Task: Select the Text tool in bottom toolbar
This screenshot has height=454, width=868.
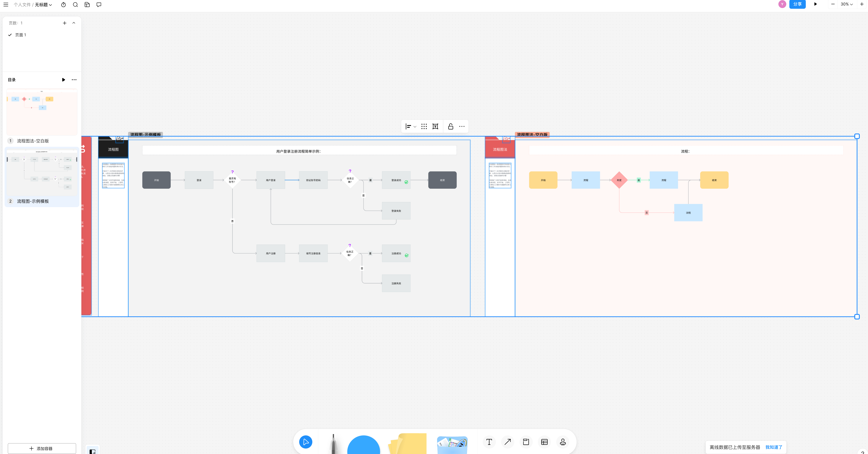Action: 489,442
